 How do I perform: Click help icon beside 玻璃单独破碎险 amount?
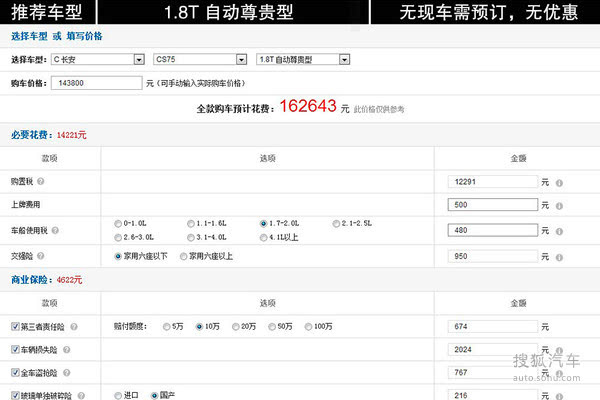click(x=559, y=396)
